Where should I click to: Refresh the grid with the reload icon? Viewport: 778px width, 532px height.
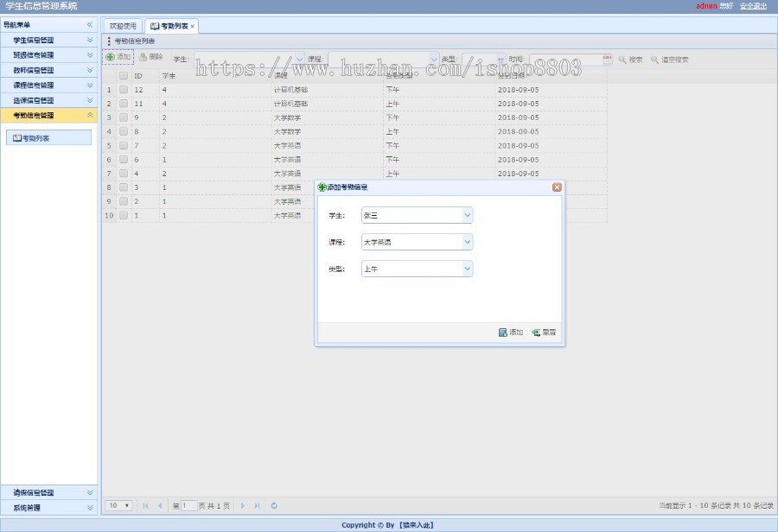click(274, 506)
